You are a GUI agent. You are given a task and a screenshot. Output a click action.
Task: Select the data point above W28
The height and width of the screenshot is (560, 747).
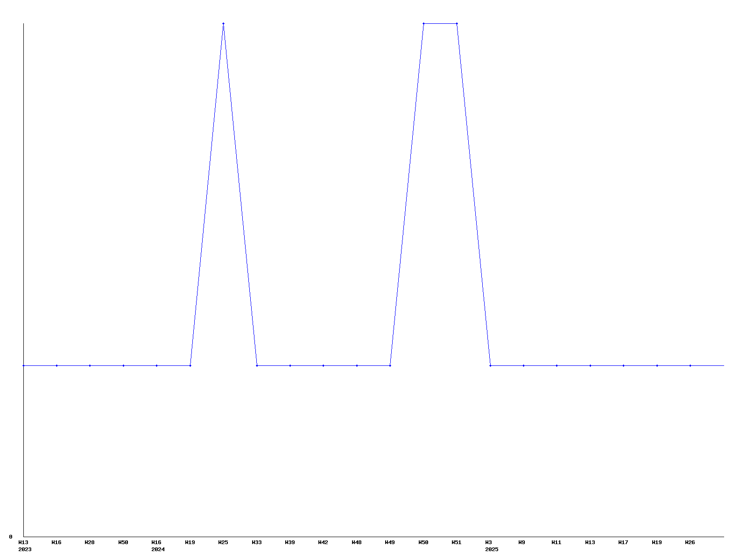90,365
